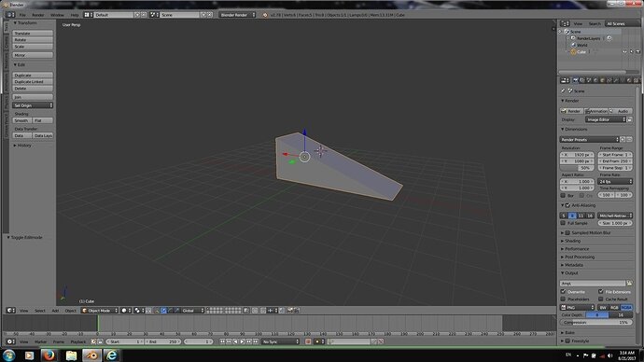Click the timeline play button
Screen dimensions: 644x362
243,341
